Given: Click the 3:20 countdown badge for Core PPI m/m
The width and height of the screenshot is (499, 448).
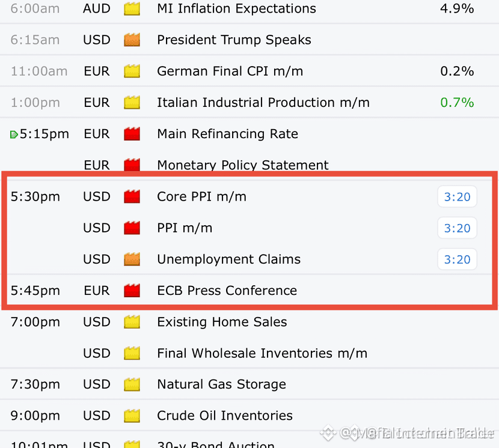Looking at the screenshot, I should (457, 197).
